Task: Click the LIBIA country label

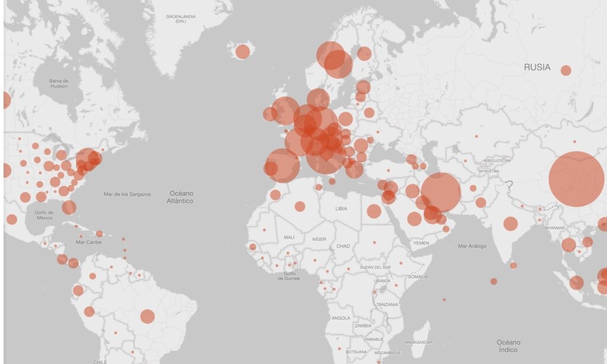Action: point(341,209)
